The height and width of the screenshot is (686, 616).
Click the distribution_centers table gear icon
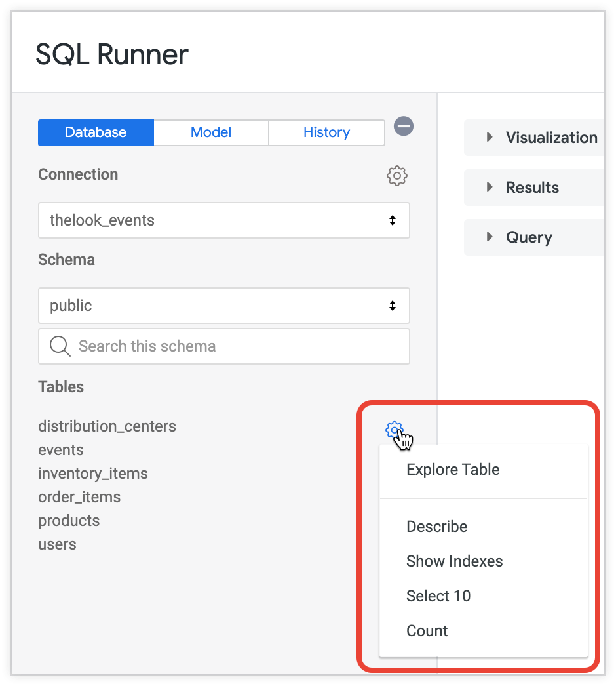[394, 430]
